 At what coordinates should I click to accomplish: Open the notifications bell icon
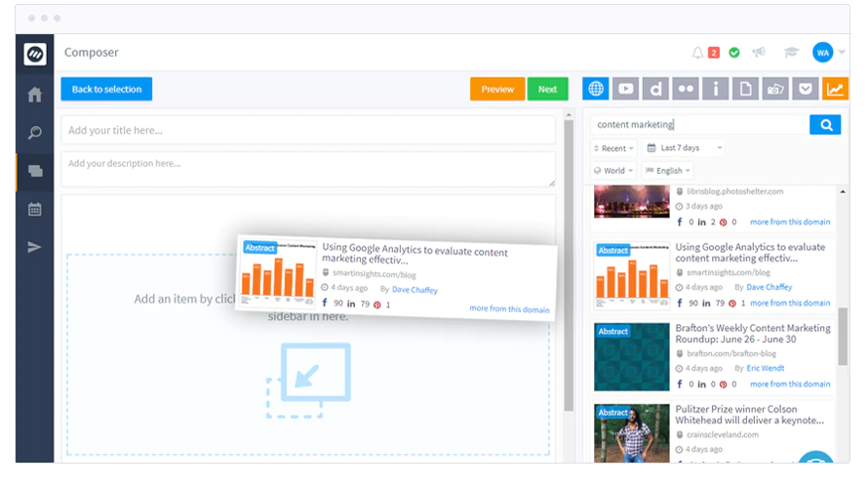click(x=697, y=53)
